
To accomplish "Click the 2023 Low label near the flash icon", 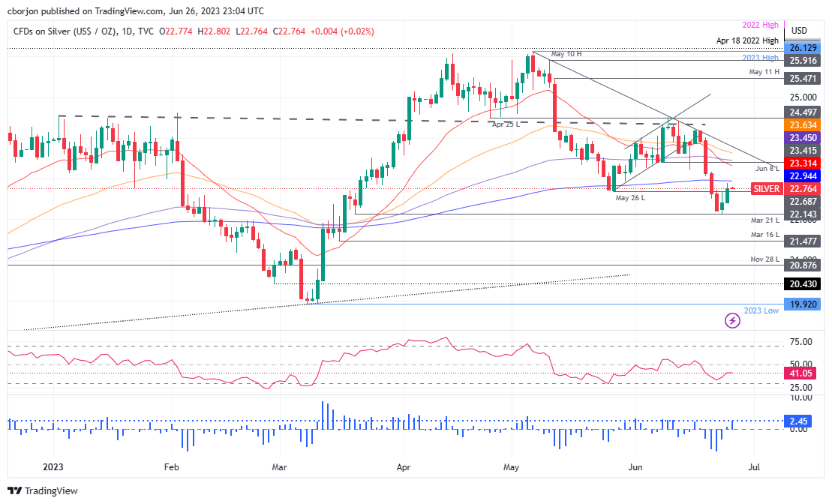I will pos(761,310).
